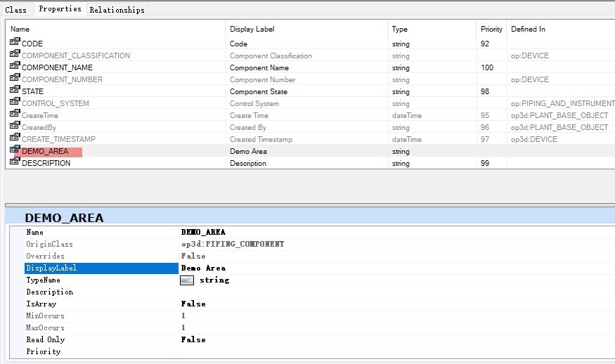Click the DESCRIPTION property icon

pos(15,162)
